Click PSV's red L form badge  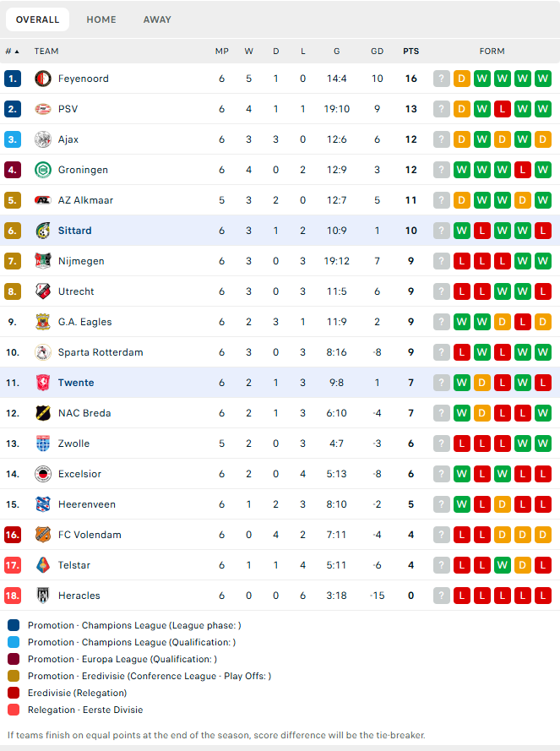[502, 109]
